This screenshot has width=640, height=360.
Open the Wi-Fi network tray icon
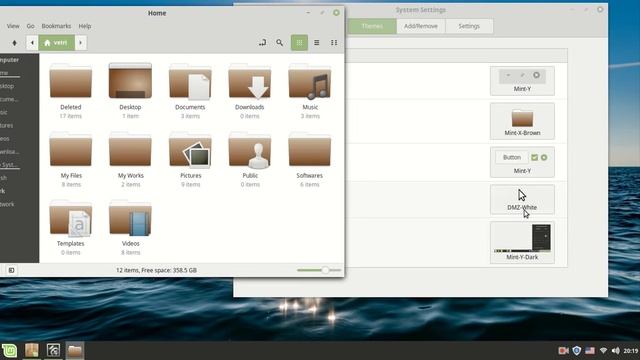tap(603, 351)
